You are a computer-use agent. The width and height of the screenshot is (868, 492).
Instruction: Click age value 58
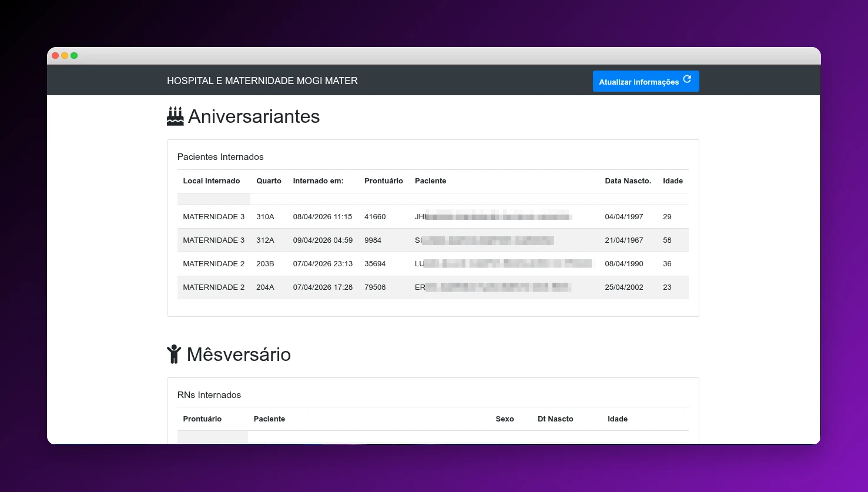[667, 240]
